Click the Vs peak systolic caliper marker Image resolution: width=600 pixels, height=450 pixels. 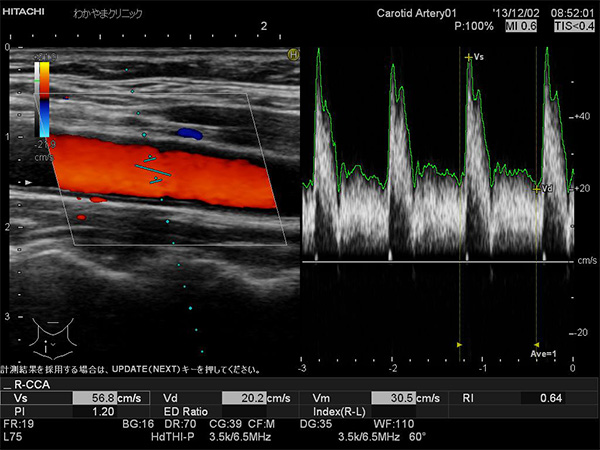pos(468,58)
